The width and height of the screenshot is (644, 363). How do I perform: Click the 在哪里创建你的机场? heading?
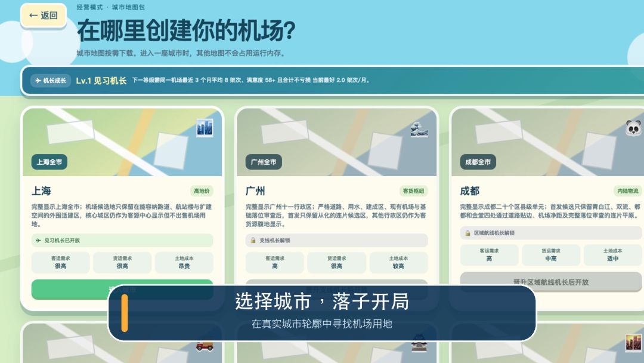click(186, 30)
